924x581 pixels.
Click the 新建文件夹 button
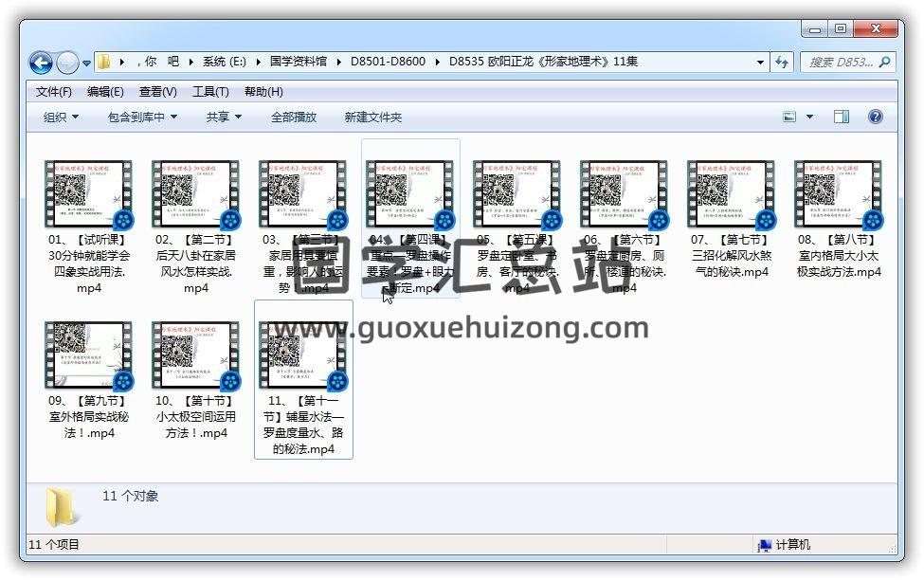click(x=373, y=118)
